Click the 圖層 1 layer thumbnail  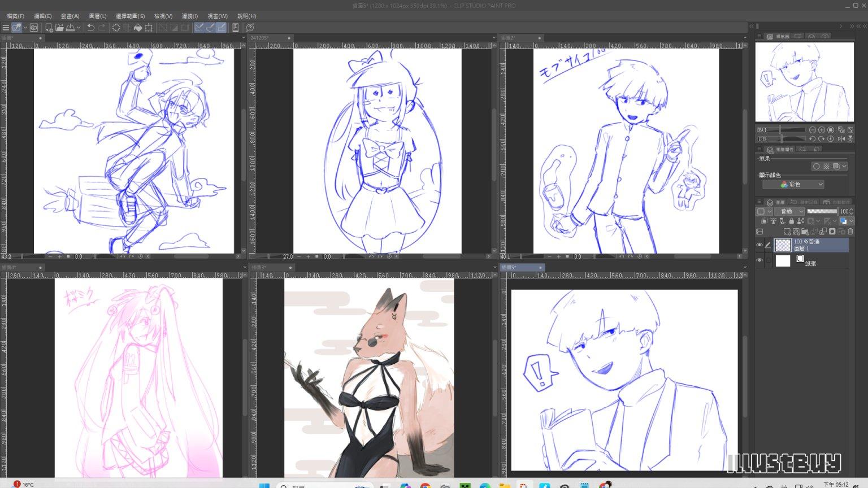pos(783,245)
